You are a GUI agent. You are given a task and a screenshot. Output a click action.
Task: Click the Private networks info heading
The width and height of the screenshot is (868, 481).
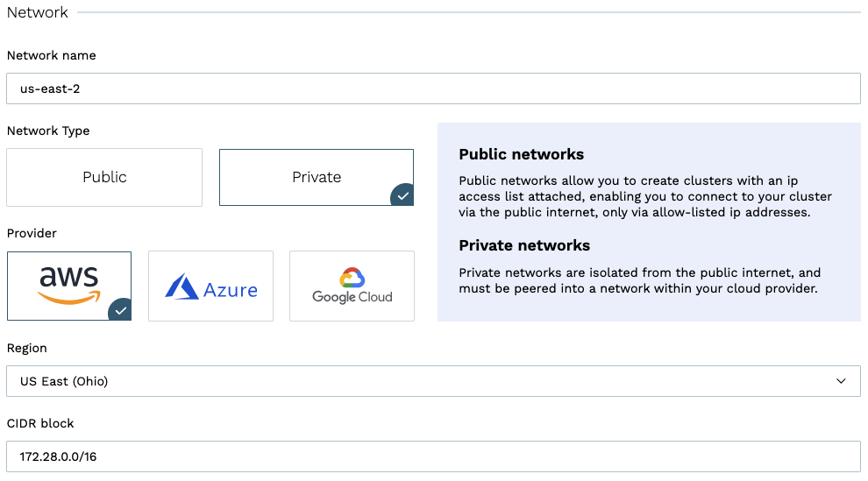[524, 245]
